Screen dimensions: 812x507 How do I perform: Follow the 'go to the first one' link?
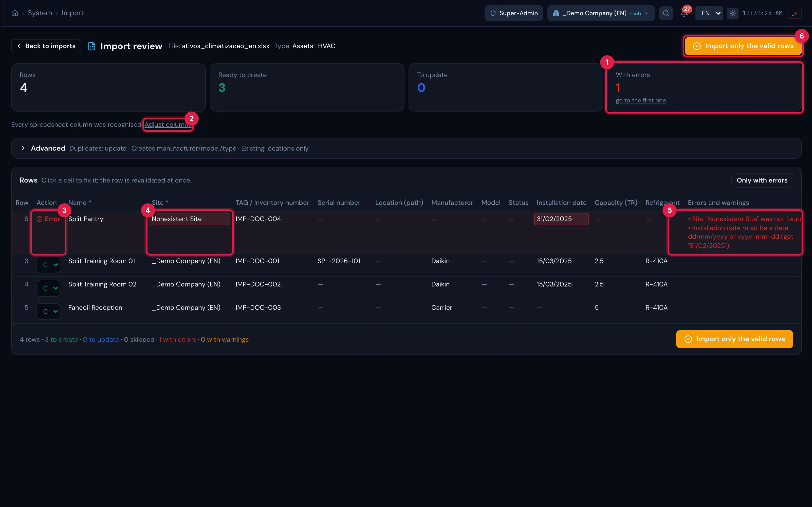pyautogui.click(x=640, y=101)
